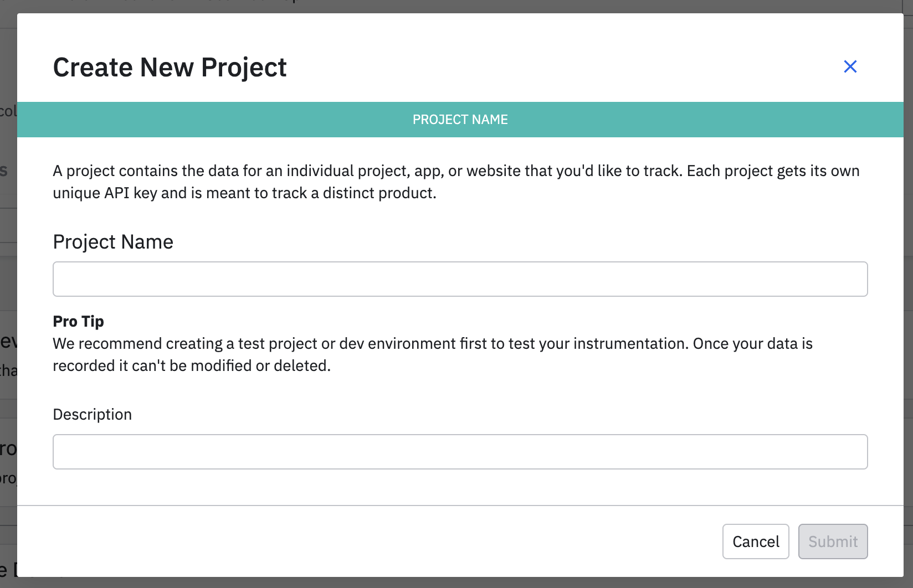
Task: Click into the Description input box
Action: (x=460, y=452)
